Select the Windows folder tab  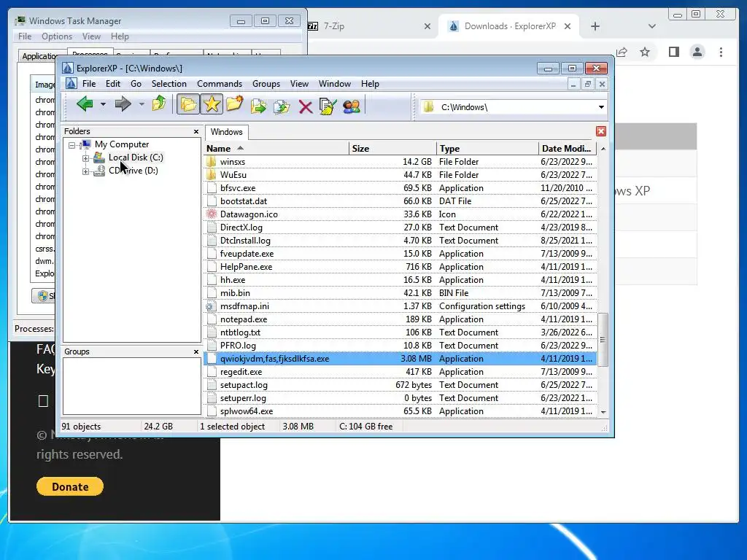pyautogui.click(x=226, y=132)
